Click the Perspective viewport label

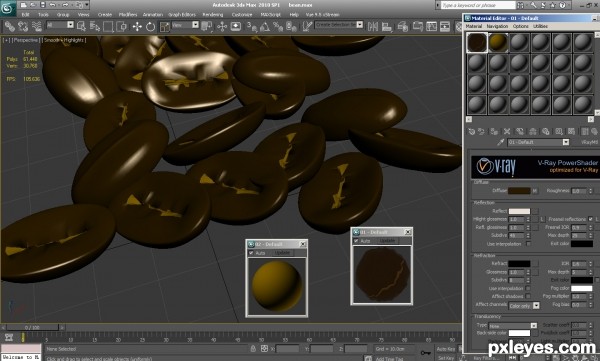point(26,40)
